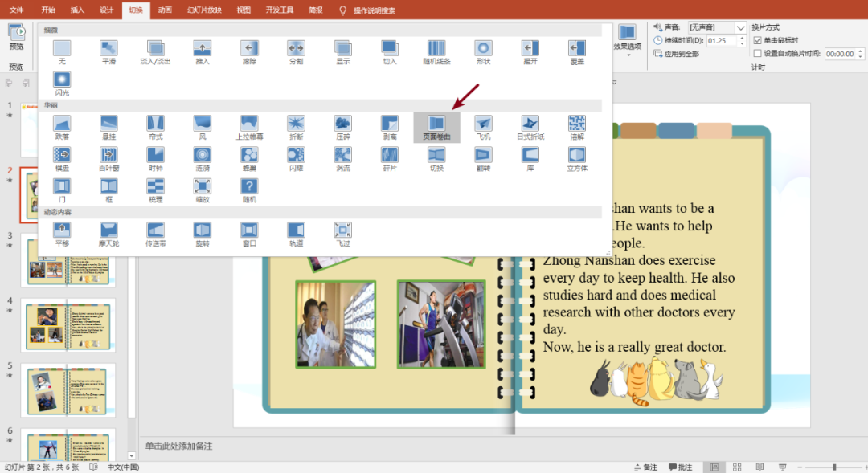Apply the 推入 (Push) transition
868x473 pixels.
click(x=202, y=52)
